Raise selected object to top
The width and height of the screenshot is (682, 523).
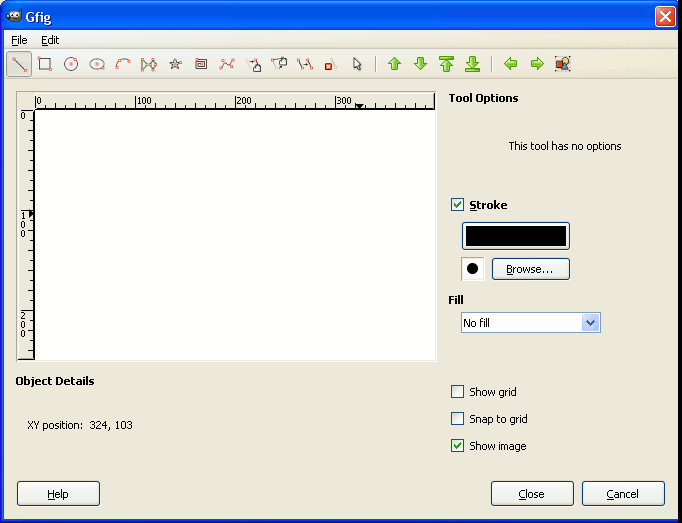click(x=447, y=64)
